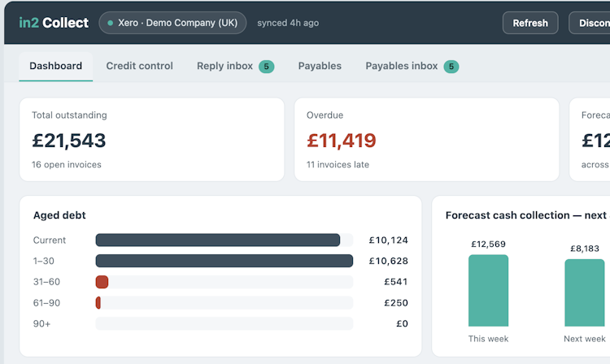Click the 1–30 aged debt bar

(224, 261)
